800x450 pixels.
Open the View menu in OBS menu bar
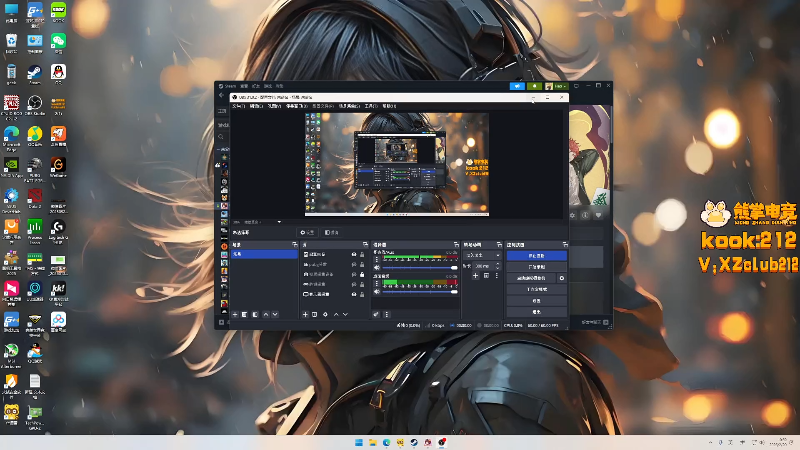pyautogui.click(x=274, y=106)
